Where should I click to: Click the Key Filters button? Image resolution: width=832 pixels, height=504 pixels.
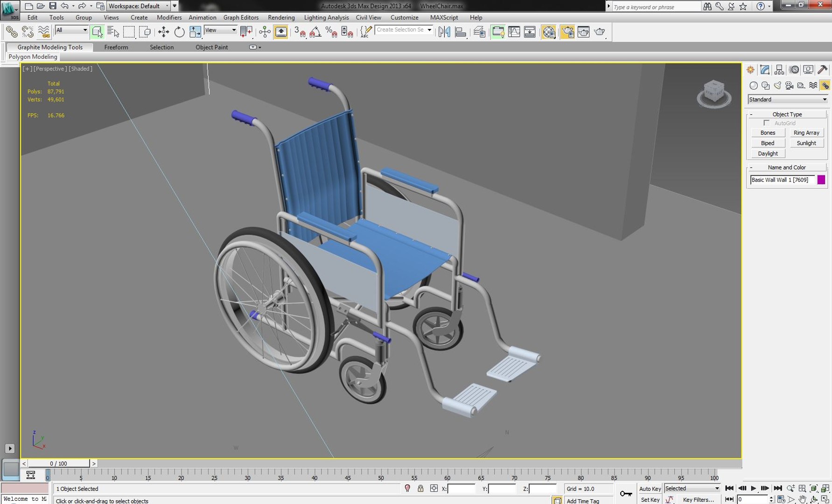698,499
